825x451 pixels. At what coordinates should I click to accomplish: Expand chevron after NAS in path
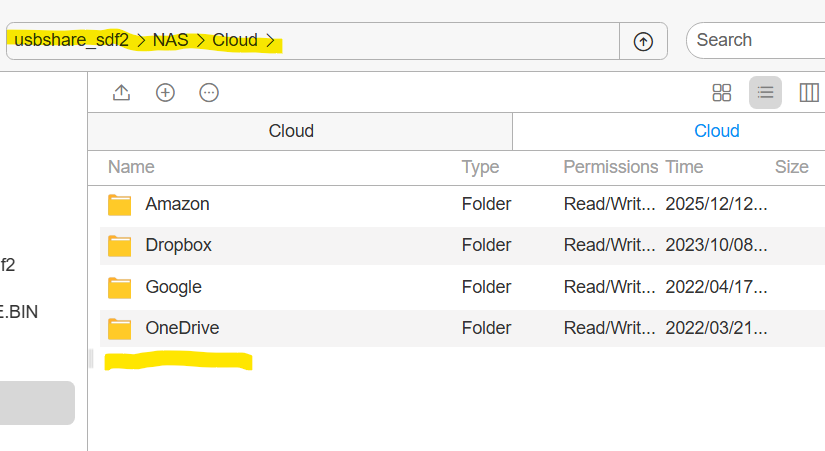[x=200, y=41]
